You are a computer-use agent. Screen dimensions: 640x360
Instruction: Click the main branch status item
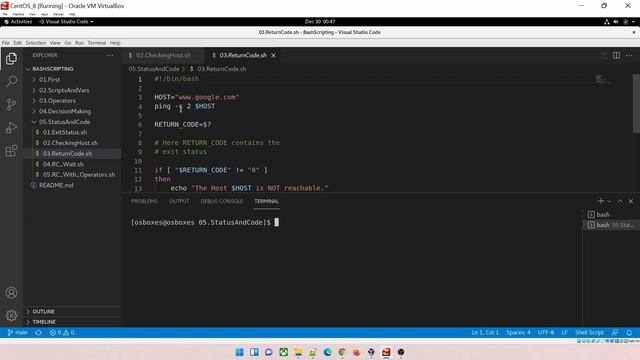pos(17,332)
